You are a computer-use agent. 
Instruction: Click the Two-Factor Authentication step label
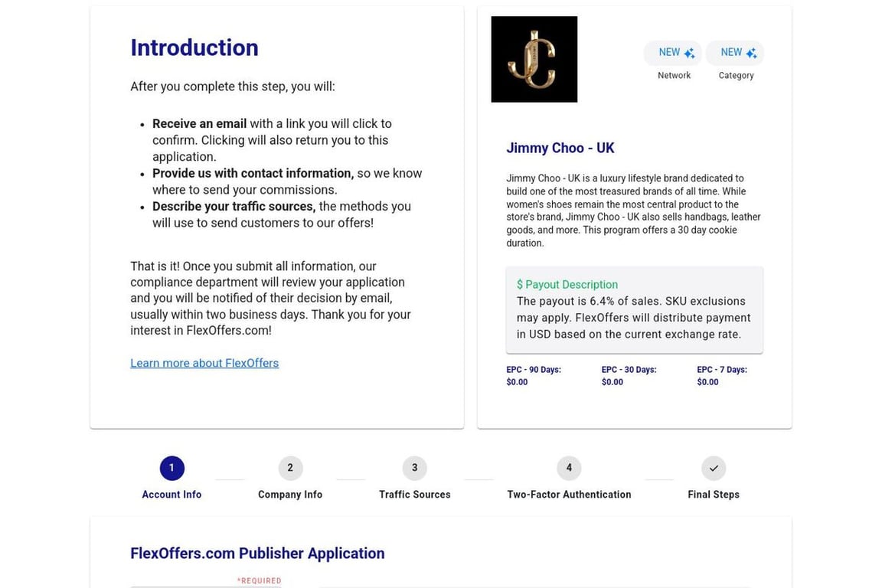[x=569, y=495]
